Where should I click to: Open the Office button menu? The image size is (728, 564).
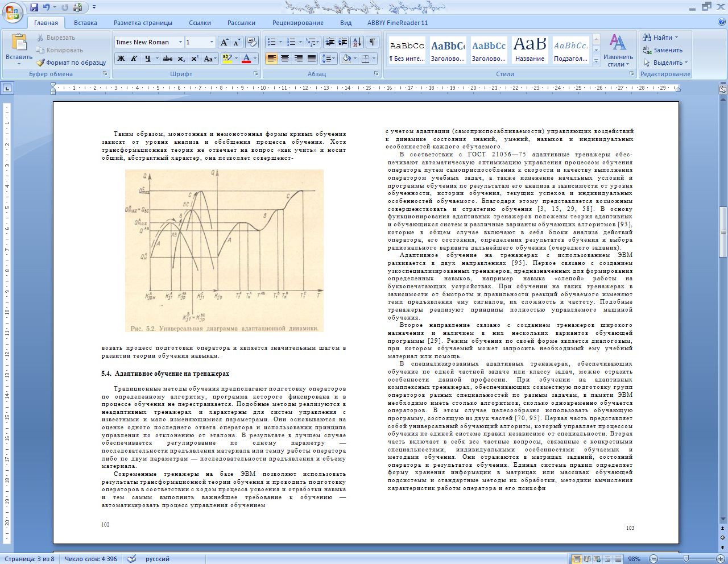point(13,13)
